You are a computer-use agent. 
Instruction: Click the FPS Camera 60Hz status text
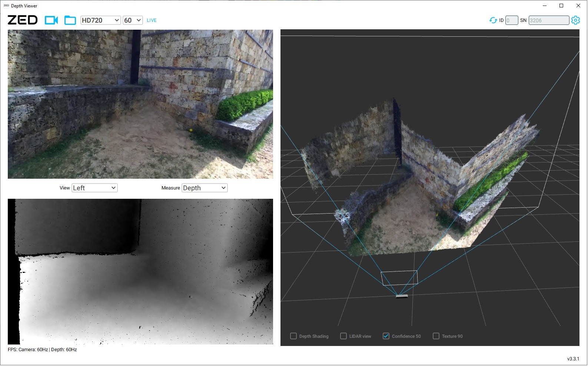pyautogui.click(x=42, y=350)
